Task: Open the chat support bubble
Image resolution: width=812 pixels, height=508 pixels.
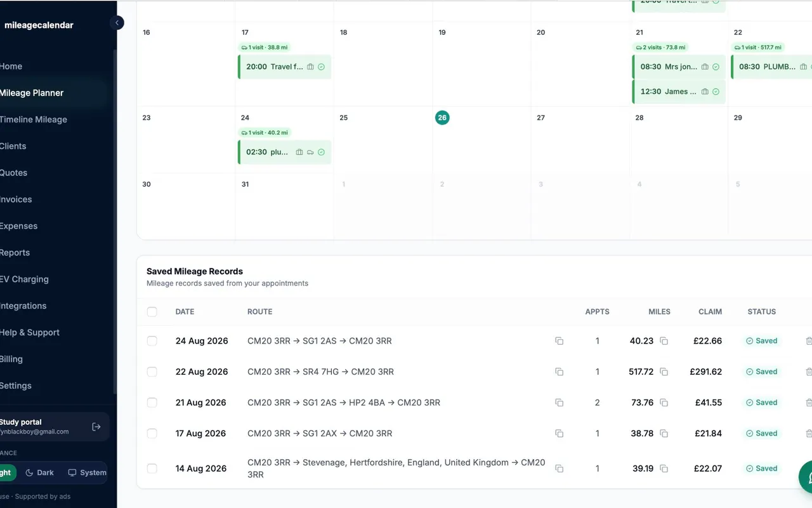Action: click(x=806, y=476)
